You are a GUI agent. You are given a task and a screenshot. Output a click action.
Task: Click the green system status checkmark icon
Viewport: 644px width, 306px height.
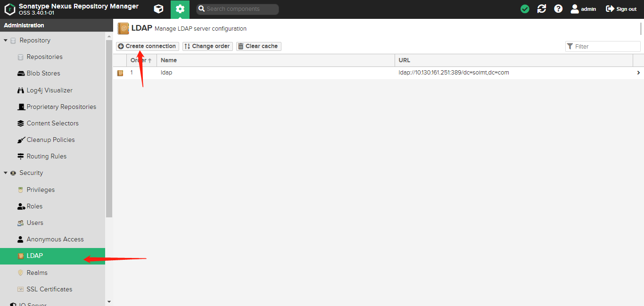(x=525, y=9)
